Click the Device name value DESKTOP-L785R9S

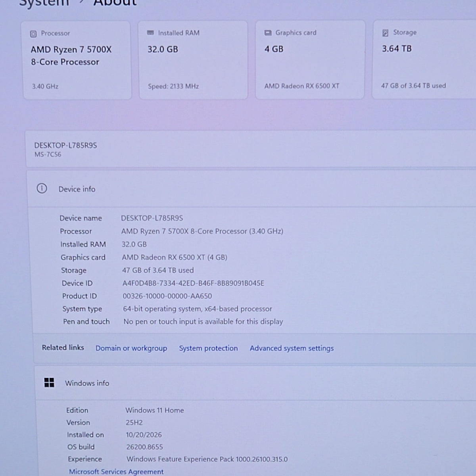click(152, 218)
